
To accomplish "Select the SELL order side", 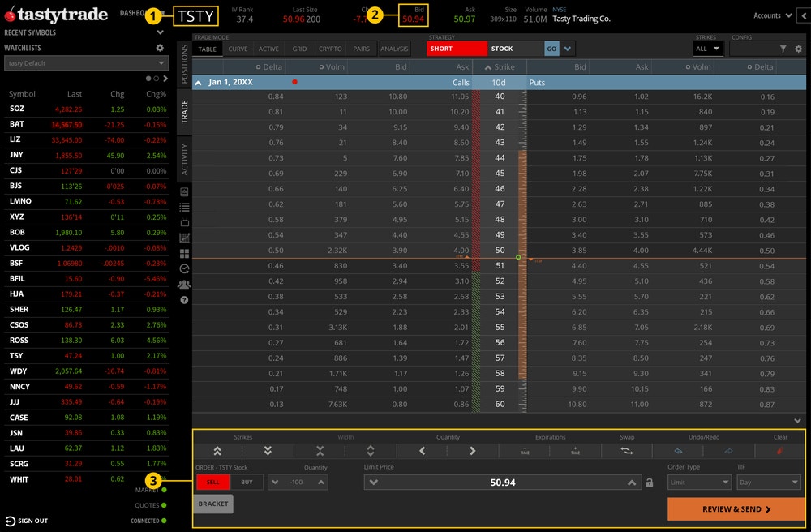I will click(212, 482).
